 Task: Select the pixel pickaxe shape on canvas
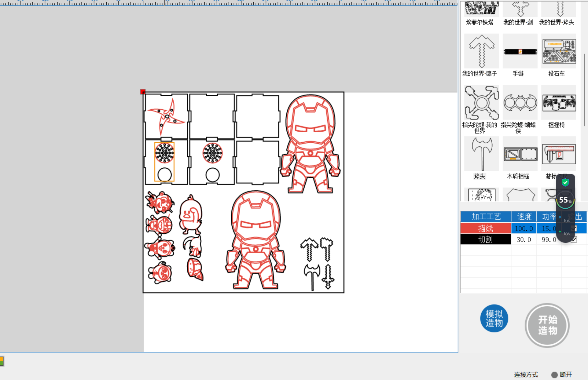coord(309,249)
